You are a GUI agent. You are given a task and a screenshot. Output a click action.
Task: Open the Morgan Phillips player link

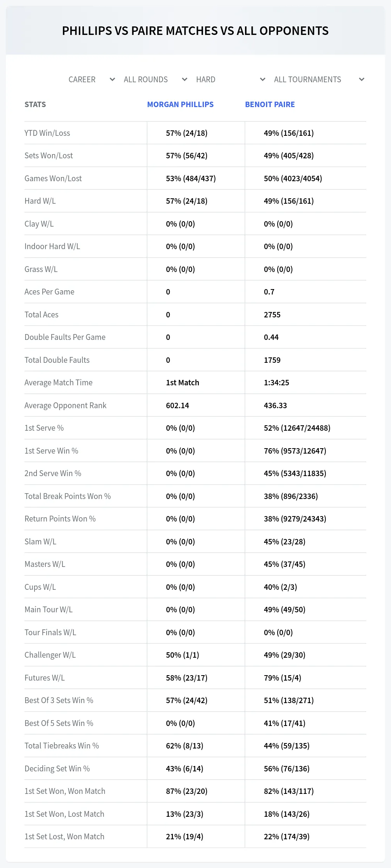coord(180,104)
